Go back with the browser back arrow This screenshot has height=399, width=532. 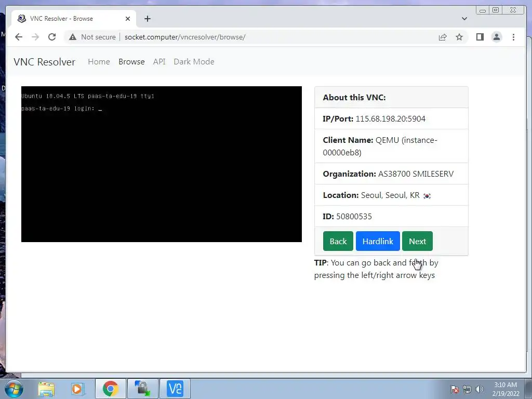point(19,37)
